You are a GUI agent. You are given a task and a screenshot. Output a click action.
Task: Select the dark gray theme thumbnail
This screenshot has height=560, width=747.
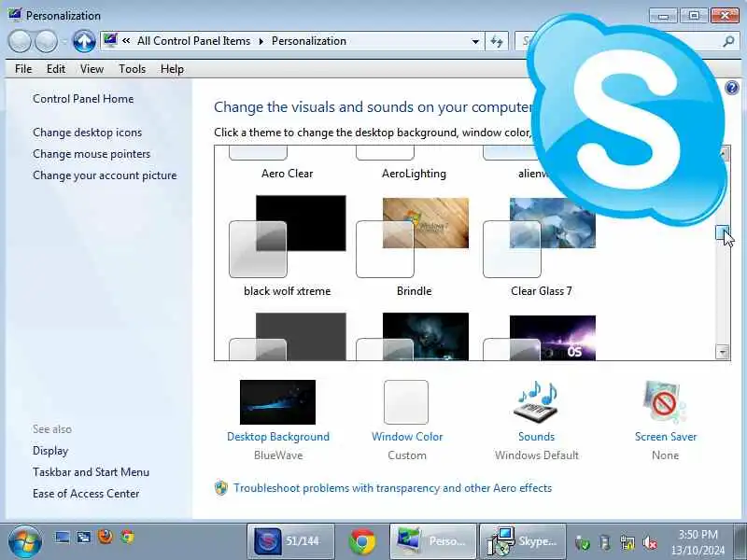tap(288, 336)
